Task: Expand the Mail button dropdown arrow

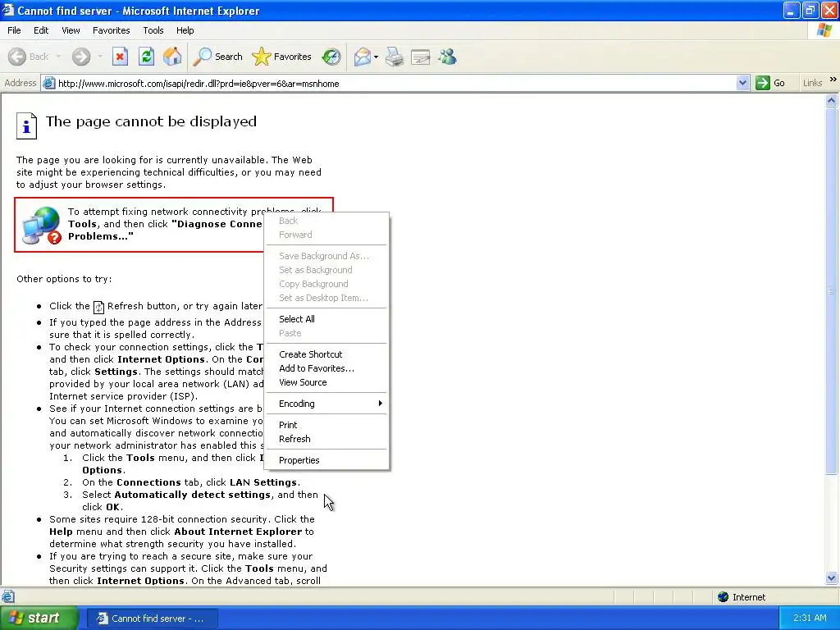Action: pos(376,57)
